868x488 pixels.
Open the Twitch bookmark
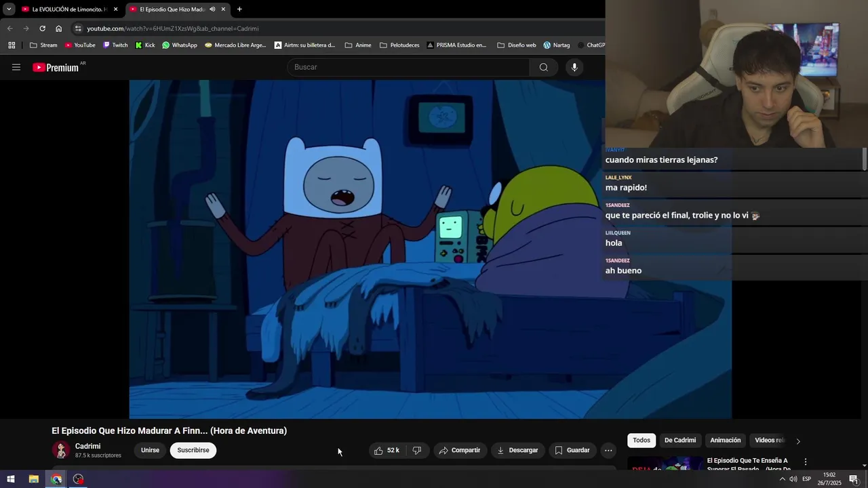pyautogui.click(x=115, y=45)
